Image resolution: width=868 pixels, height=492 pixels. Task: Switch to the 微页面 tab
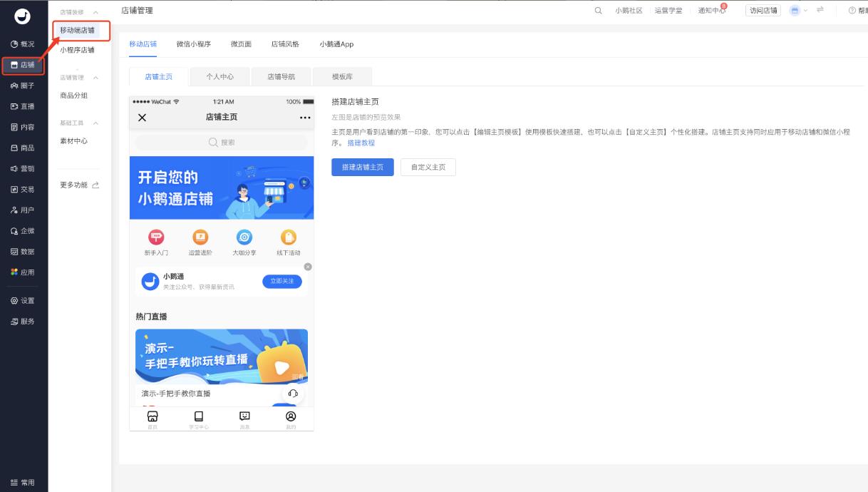(x=241, y=44)
